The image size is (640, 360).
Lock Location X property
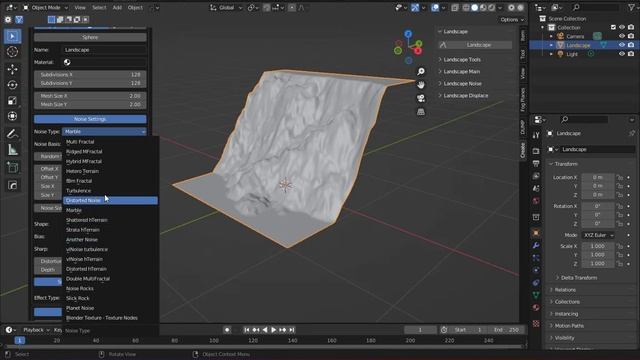(620, 178)
